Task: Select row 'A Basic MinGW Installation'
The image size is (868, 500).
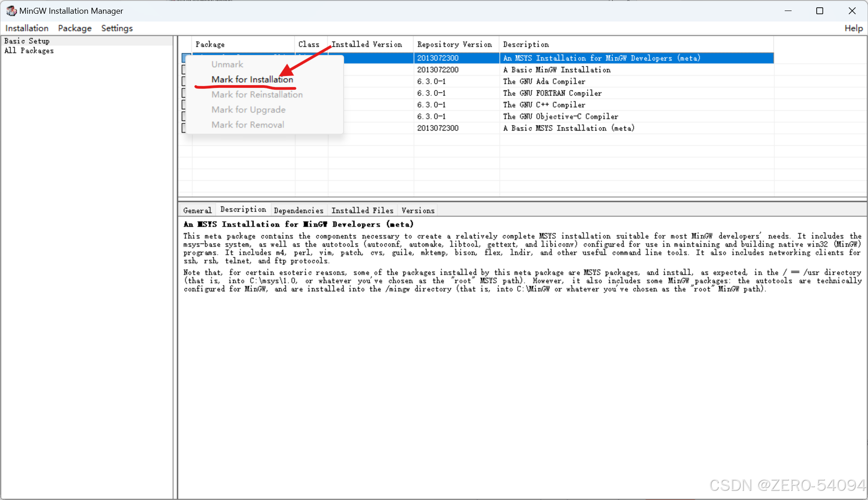Action: (556, 70)
